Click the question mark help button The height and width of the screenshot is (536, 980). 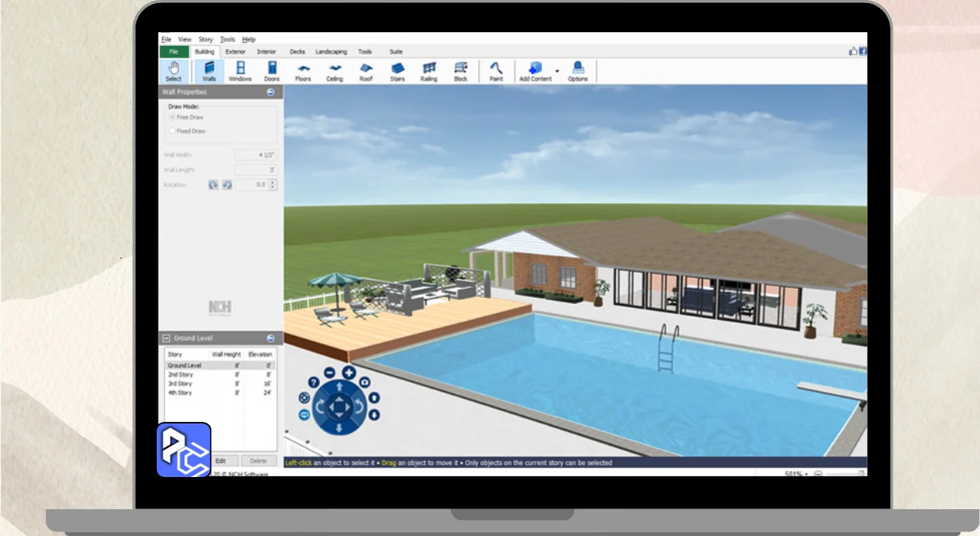pos(314,382)
